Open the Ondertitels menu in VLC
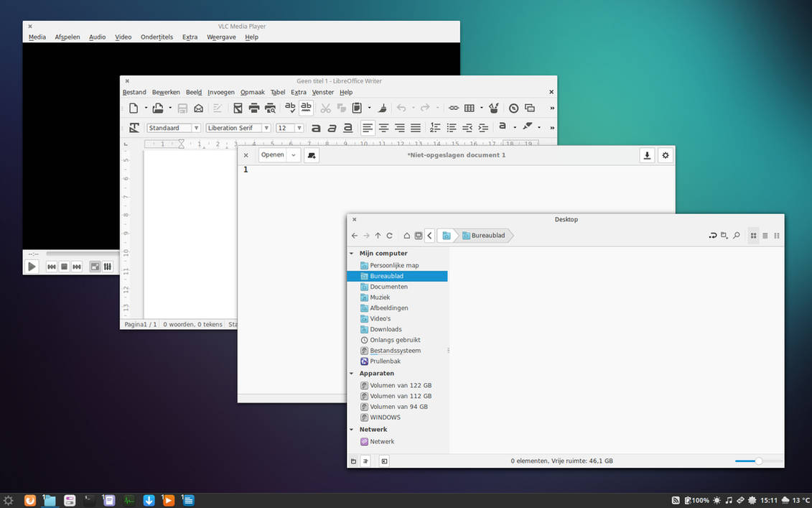 (x=157, y=37)
